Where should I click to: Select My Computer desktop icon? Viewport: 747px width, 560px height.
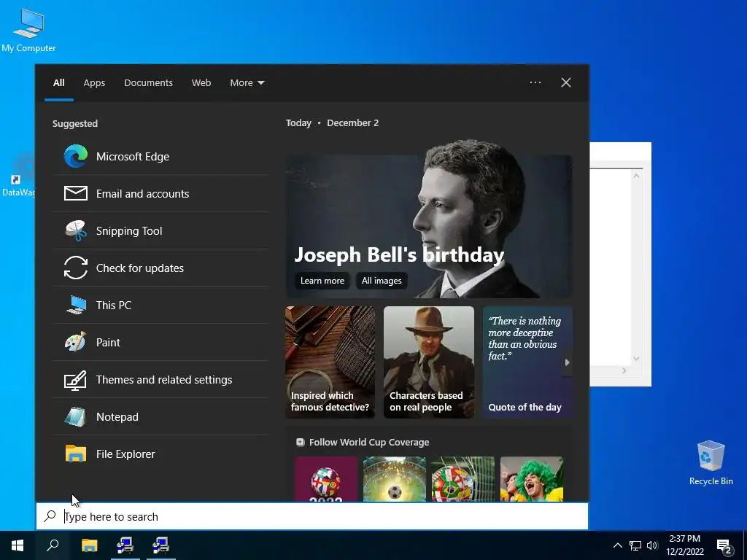[28, 31]
